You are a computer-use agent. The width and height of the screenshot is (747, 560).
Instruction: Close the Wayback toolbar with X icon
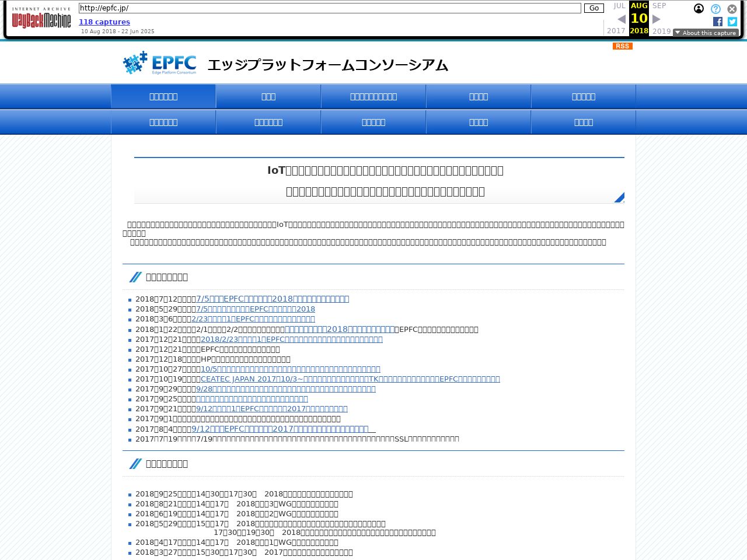coord(732,9)
